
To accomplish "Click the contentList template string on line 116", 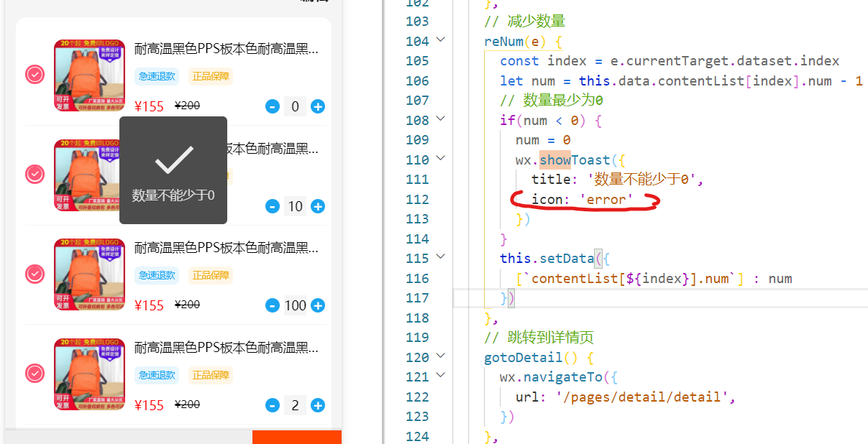I will [631, 278].
